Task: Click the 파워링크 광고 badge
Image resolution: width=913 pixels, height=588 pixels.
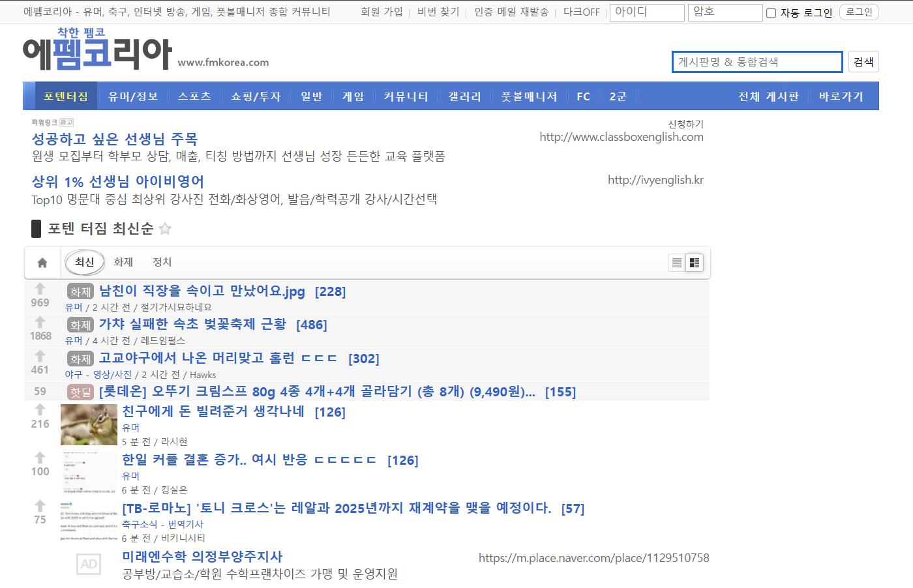Action: (53, 122)
